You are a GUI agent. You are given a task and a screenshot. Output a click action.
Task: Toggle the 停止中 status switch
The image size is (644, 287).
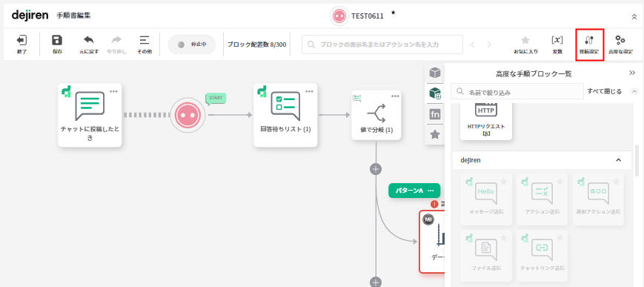pos(192,44)
